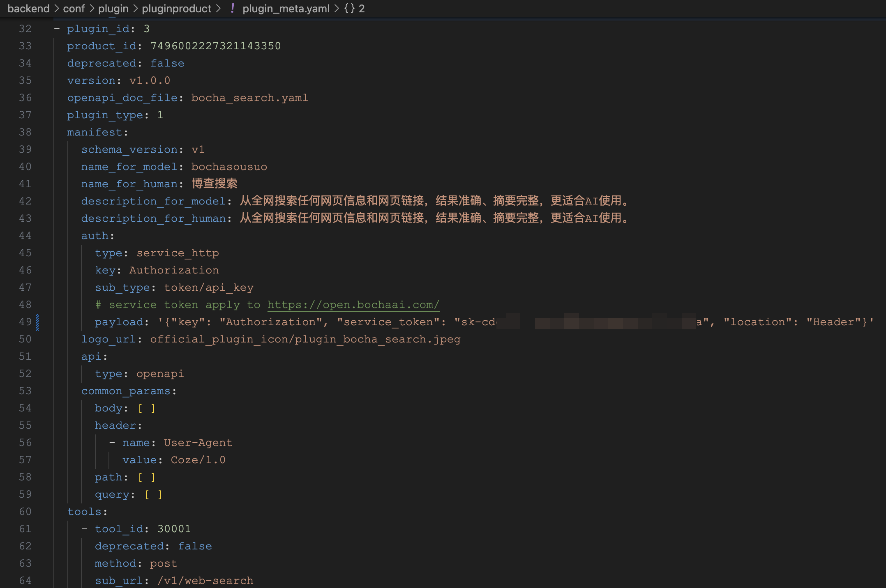This screenshot has width=886, height=588.
Task: Open the https://open.bochaai.com/ link
Action: click(353, 305)
